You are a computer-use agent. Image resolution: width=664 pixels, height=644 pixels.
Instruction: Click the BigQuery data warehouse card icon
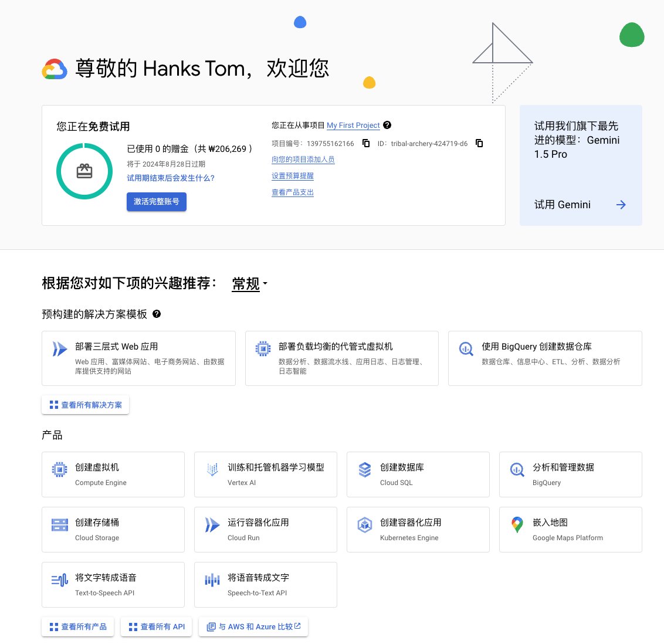pos(466,349)
